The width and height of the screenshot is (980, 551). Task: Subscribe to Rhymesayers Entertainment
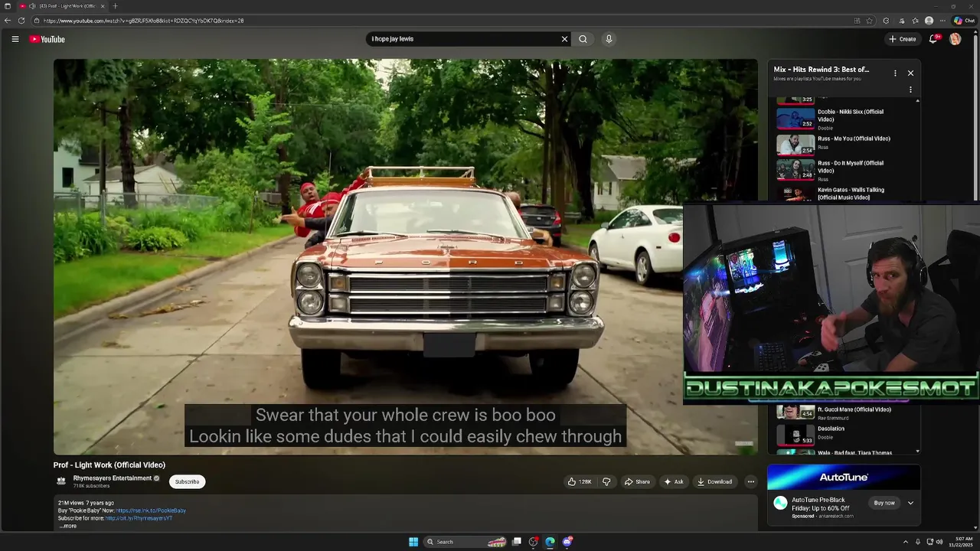[x=187, y=481]
